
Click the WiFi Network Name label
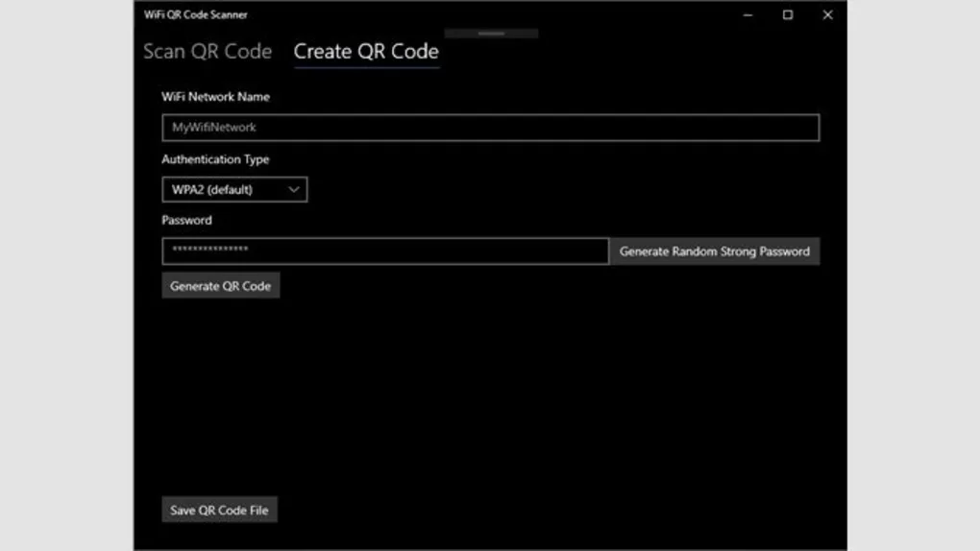pyautogui.click(x=215, y=97)
